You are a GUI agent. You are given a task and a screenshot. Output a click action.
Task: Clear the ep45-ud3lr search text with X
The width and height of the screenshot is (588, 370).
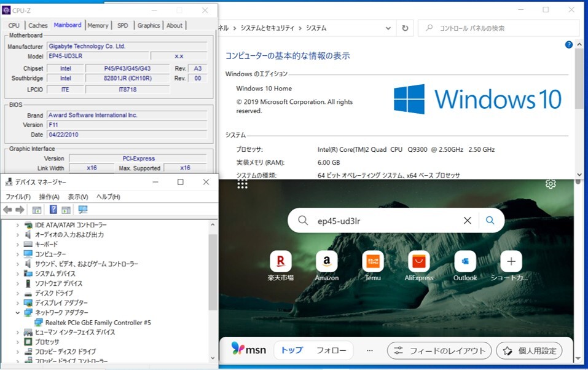coord(467,221)
